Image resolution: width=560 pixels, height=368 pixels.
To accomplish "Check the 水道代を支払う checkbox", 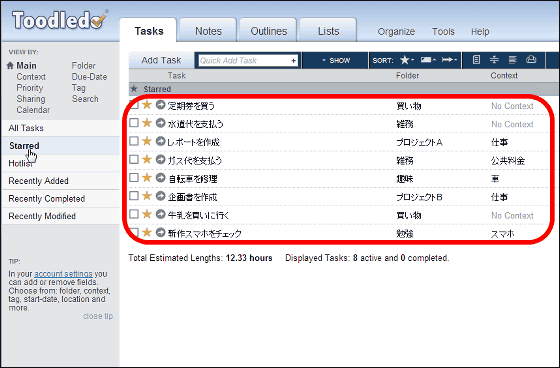I will 134,123.
